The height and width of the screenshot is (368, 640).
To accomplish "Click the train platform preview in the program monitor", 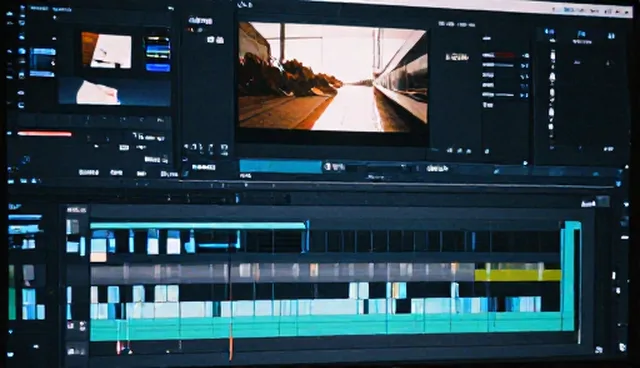I will pyautogui.click(x=333, y=77).
